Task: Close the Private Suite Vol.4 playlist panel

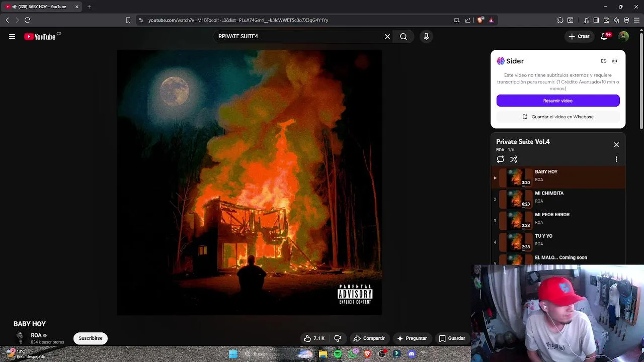Action: pyautogui.click(x=616, y=145)
